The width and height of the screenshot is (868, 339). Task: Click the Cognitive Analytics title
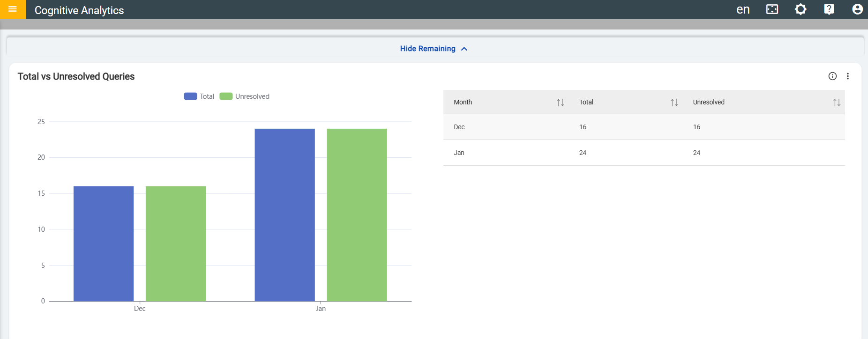tap(79, 10)
